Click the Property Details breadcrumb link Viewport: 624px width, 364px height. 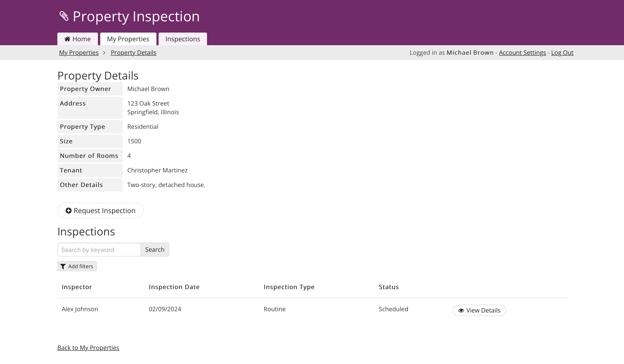[x=133, y=53]
